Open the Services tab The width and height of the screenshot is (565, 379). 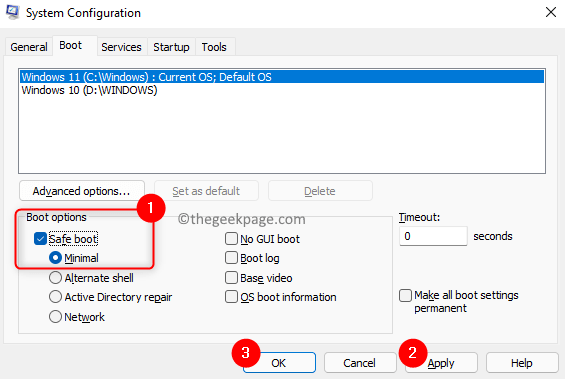point(121,47)
